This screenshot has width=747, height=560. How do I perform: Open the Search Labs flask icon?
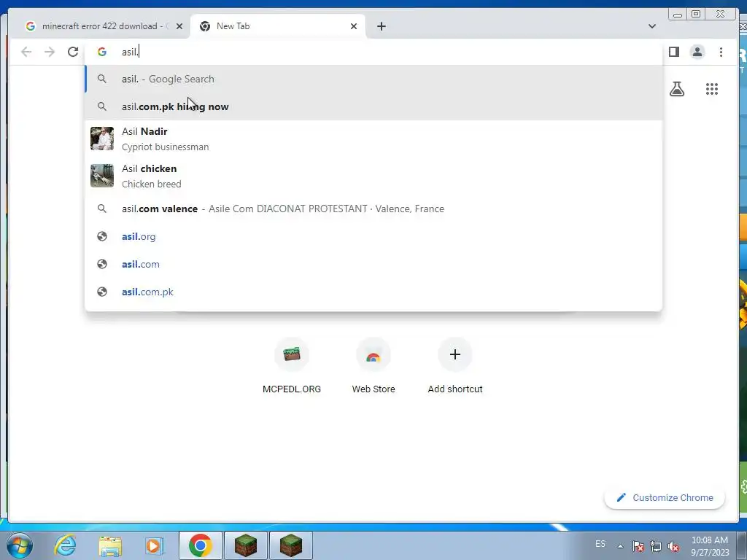[x=677, y=89]
